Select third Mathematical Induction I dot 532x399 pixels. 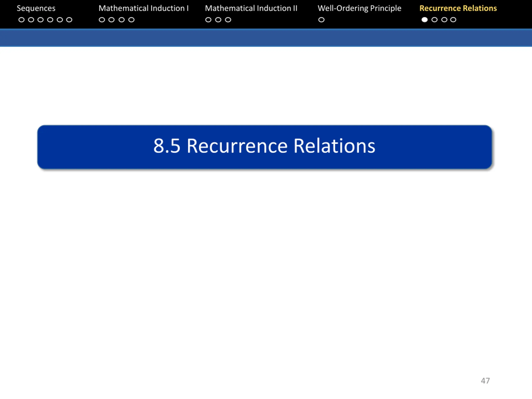click(x=121, y=20)
